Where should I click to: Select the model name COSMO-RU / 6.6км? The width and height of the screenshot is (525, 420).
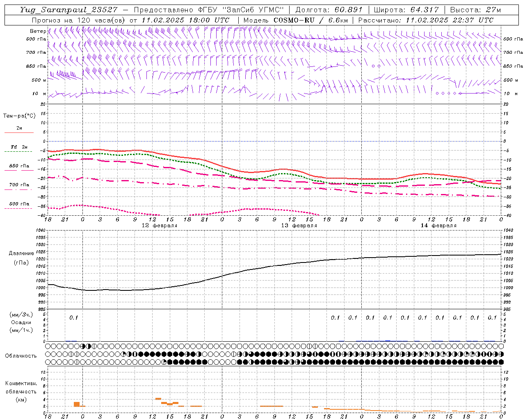click(310, 20)
